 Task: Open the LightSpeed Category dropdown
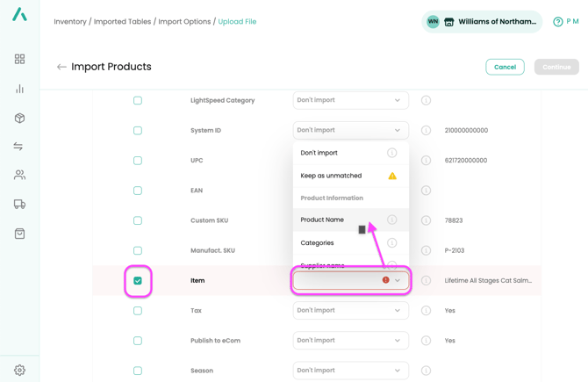click(350, 100)
